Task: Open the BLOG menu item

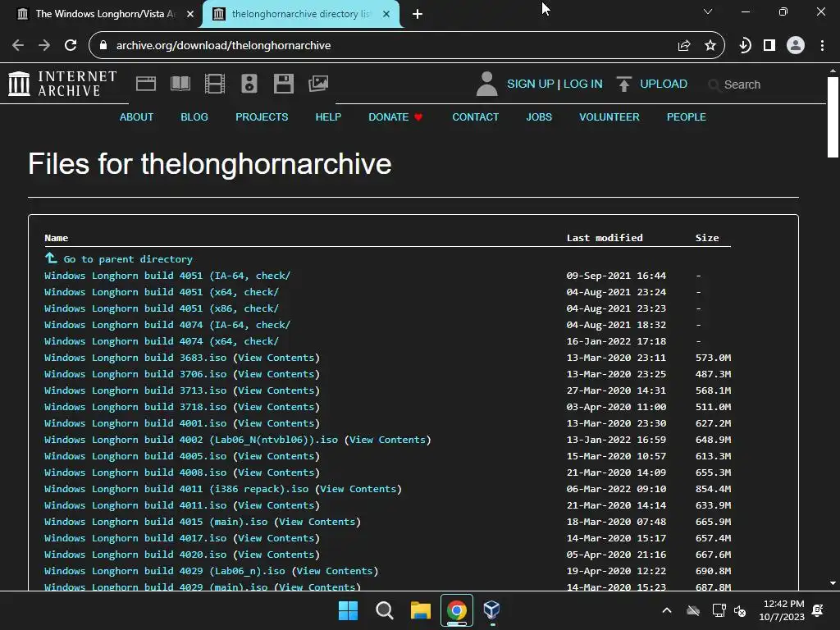Action: 194,116
